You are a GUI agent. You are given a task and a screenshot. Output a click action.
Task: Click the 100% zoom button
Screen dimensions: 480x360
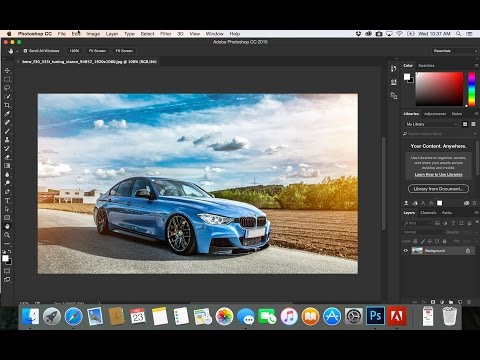pos(74,51)
